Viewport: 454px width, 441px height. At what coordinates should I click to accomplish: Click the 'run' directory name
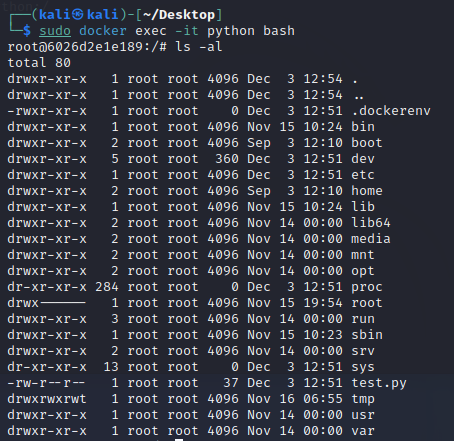tap(363, 319)
